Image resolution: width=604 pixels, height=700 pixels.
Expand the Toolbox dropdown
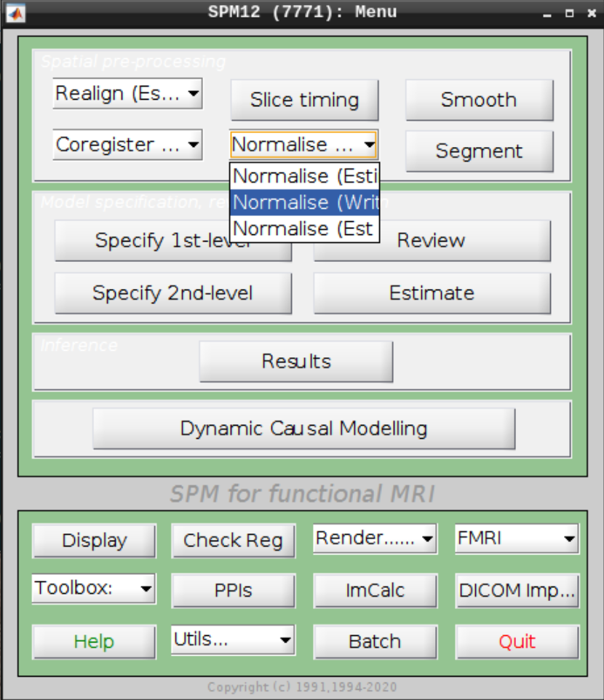coord(94,589)
